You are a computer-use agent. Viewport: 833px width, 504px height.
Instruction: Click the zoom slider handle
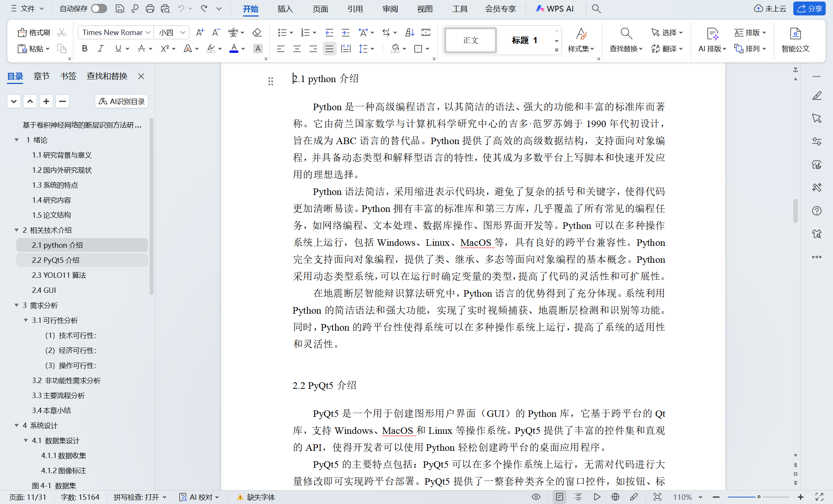759,497
